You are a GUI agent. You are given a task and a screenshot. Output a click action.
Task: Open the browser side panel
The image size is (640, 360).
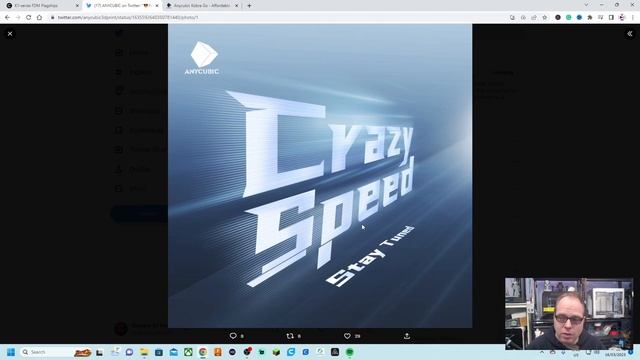click(611, 18)
